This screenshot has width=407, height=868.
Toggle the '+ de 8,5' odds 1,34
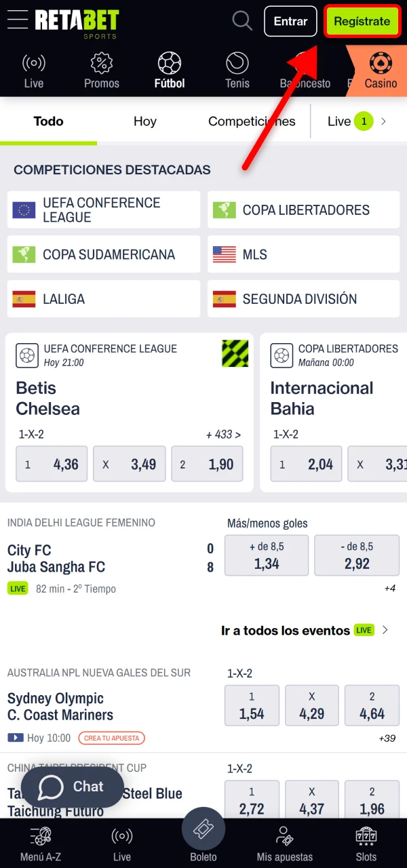[267, 555]
